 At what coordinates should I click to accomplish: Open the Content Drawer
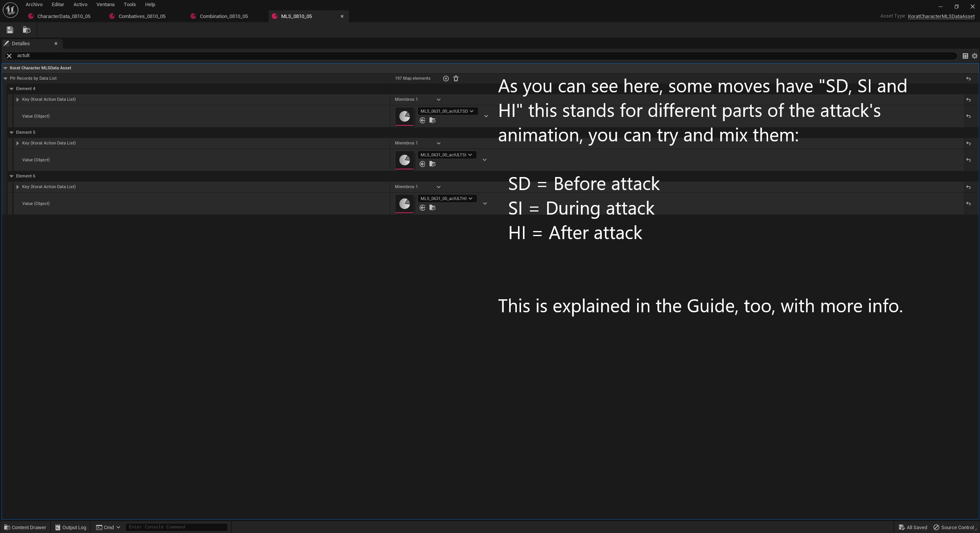click(25, 527)
